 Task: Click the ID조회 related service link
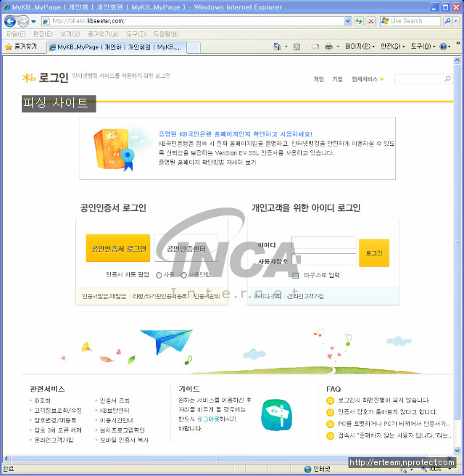point(42,401)
